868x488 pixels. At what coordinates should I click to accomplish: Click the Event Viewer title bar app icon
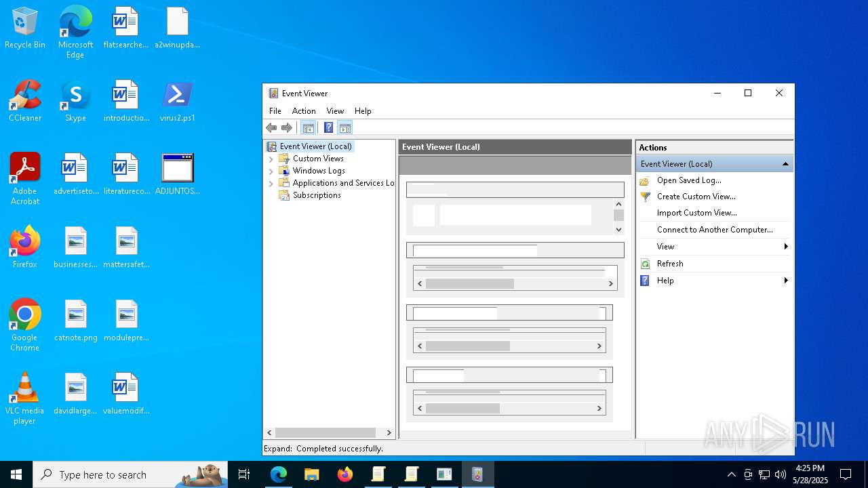pyautogui.click(x=273, y=94)
